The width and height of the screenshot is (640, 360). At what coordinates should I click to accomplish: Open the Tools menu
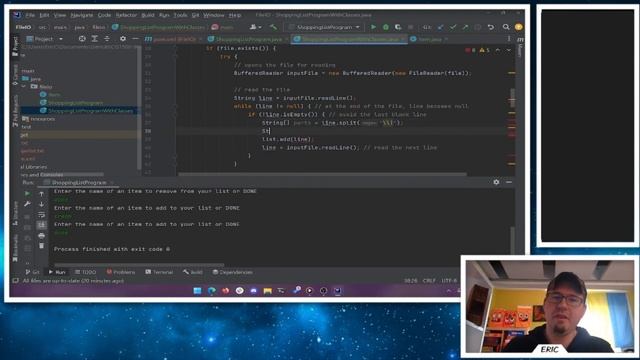(180, 15)
